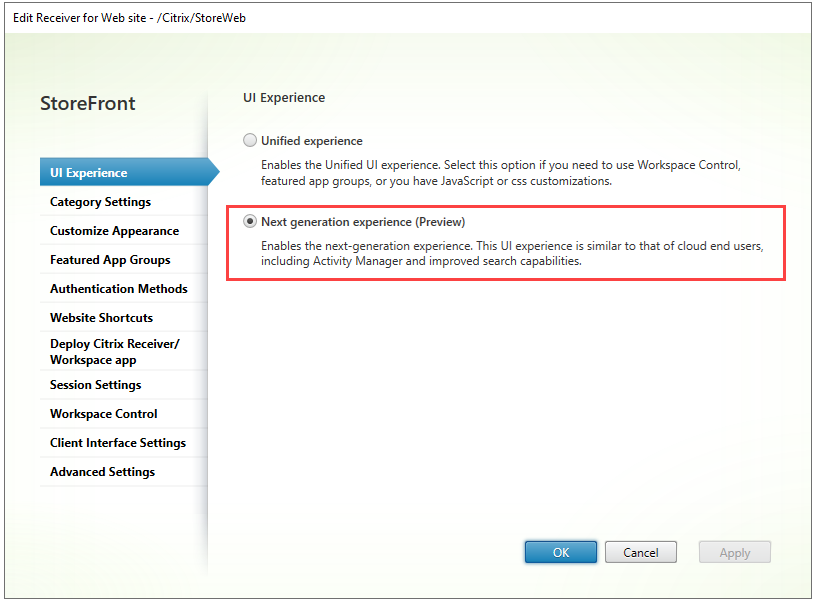Click the Unified experience description text
This screenshot has width=816, height=605.
[500, 173]
